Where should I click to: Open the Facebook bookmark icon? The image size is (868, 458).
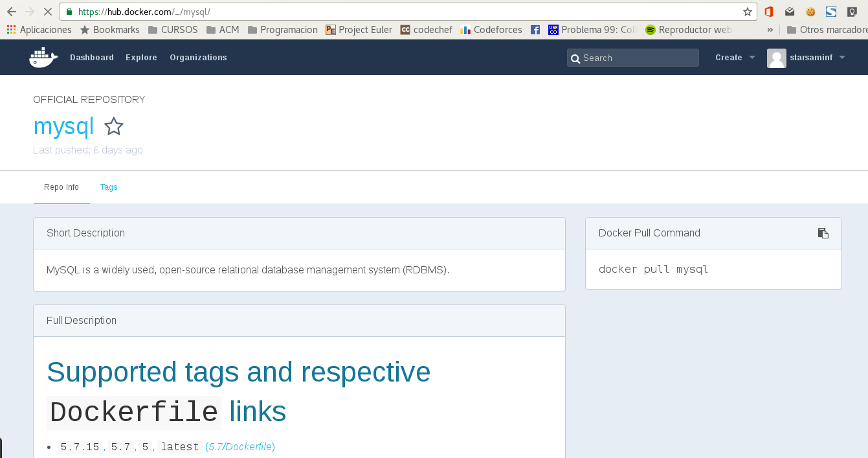click(535, 30)
